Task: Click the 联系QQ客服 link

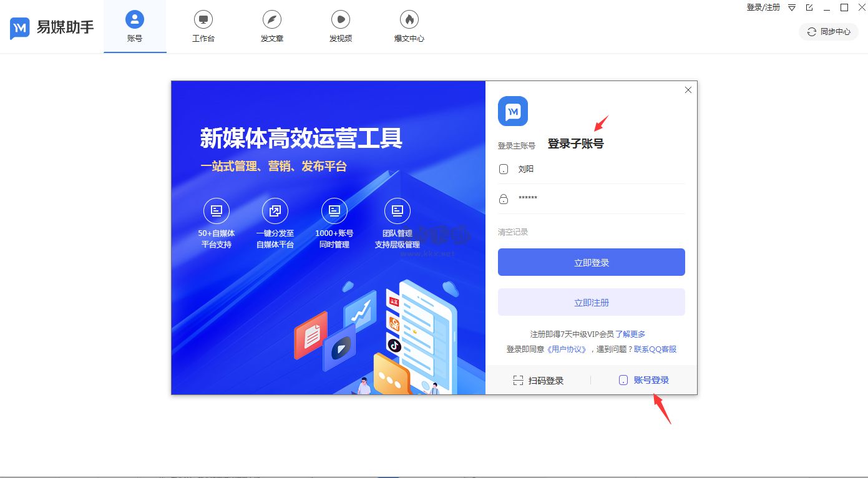Action: (x=655, y=349)
